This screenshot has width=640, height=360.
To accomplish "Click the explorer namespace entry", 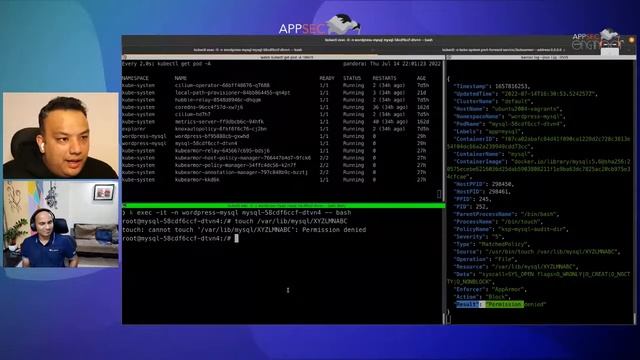I will click(x=133, y=129).
